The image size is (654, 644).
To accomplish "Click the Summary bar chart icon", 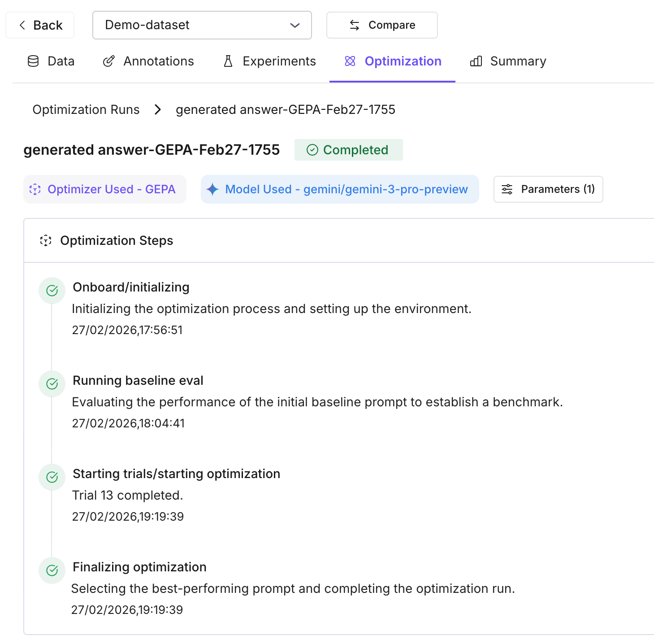I will (476, 61).
